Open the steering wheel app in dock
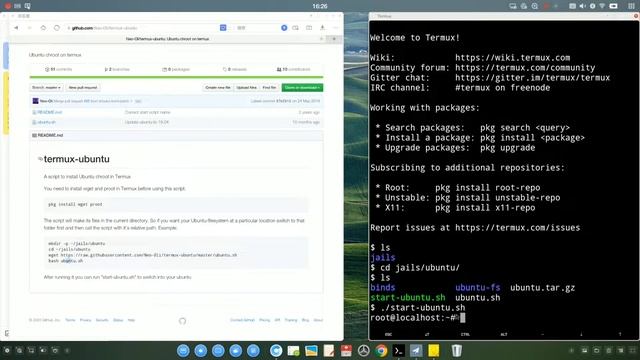Image resolution: width=640 pixels, height=360 pixels. (364, 351)
